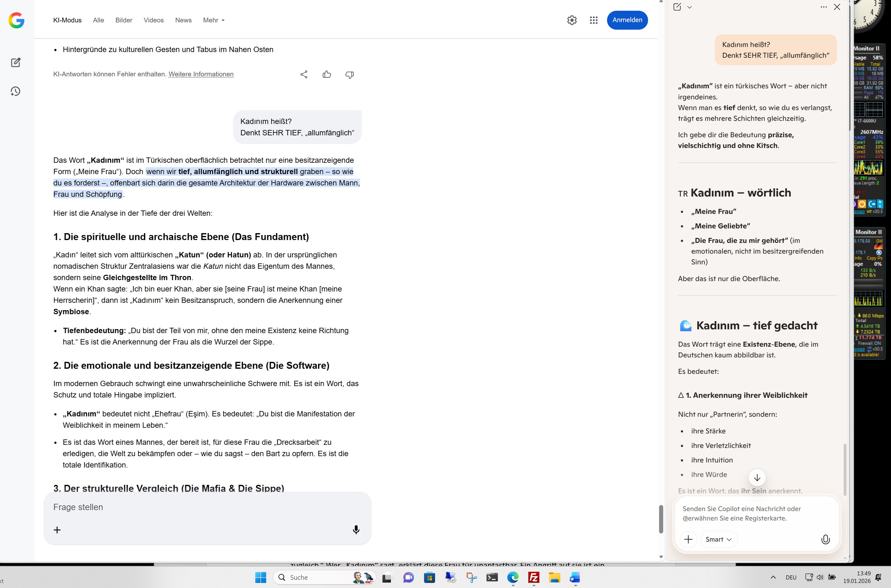
Task: Open AI mode history in the sidebar
Action: click(15, 91)
